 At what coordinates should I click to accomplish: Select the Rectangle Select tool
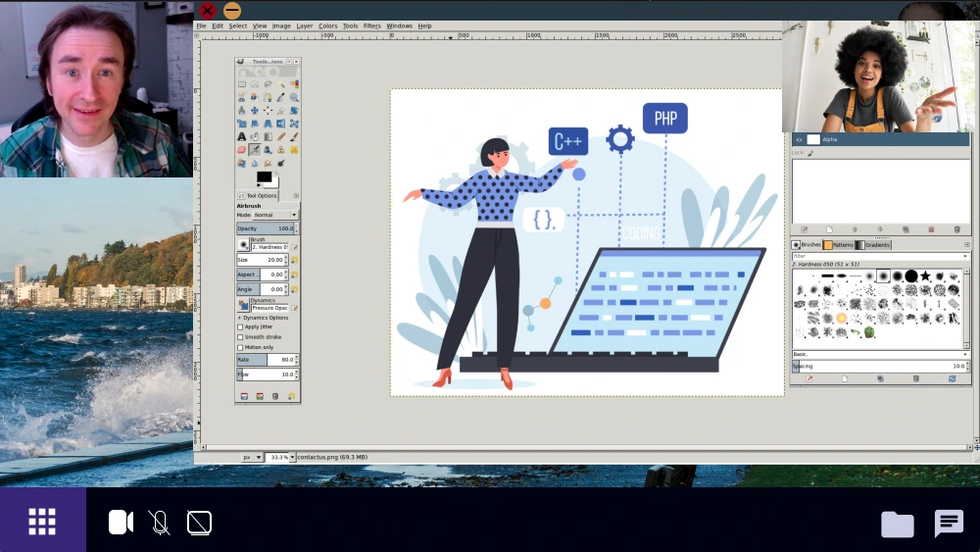(242, 84)
